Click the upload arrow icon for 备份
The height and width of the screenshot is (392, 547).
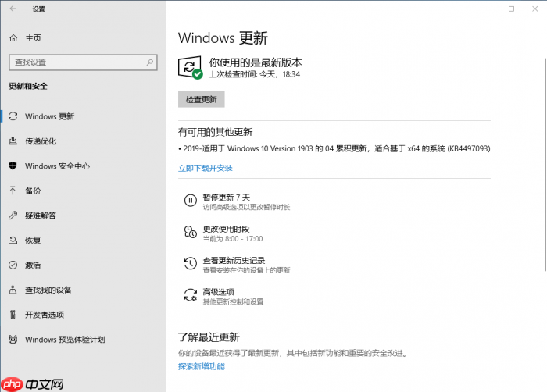pos(13,191)
